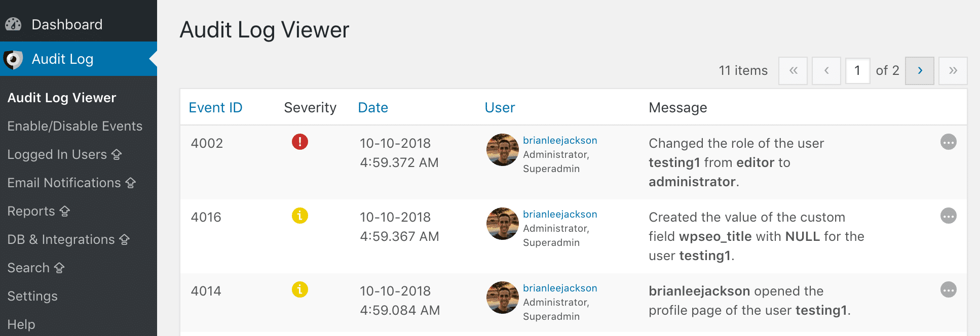This screenshot has width=980, height=336.
Task: Open more details icon for event 4016
Action: 948,216
